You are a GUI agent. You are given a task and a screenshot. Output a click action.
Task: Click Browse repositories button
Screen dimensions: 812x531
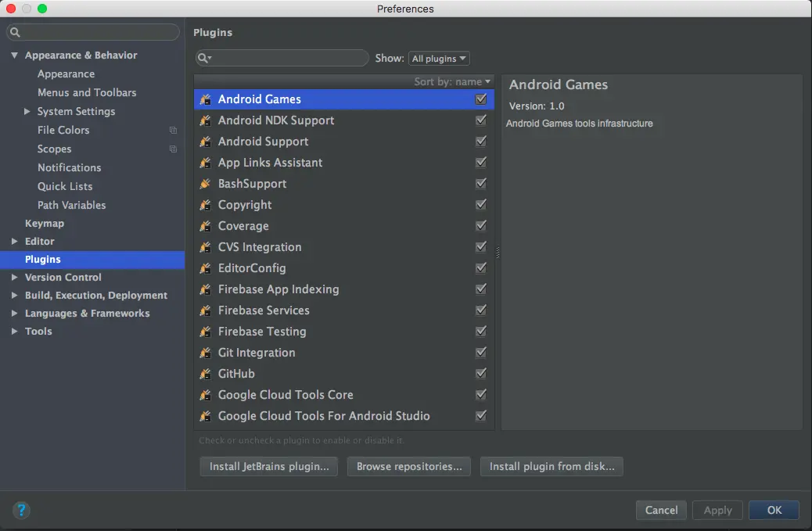(408, 466)
